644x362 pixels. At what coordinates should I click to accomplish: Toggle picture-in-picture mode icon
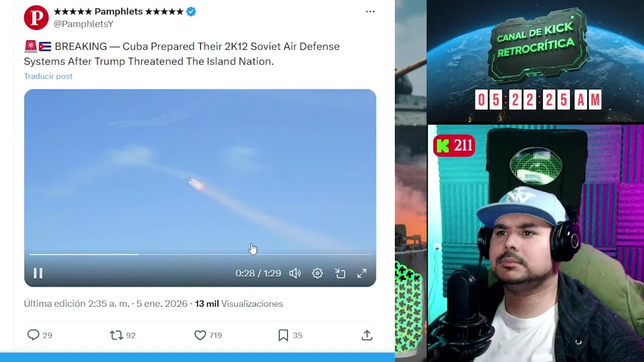pyautogui.click(x=340, y=273)
